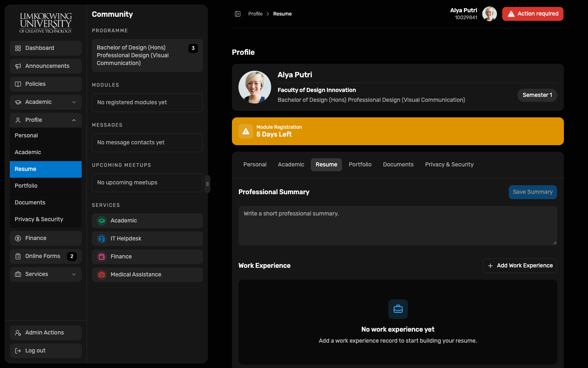The height and width of the screenshot is (368, 588).
Task: Click the user avatar in top header
Action: pyautogui.click(x=490, y=14)
